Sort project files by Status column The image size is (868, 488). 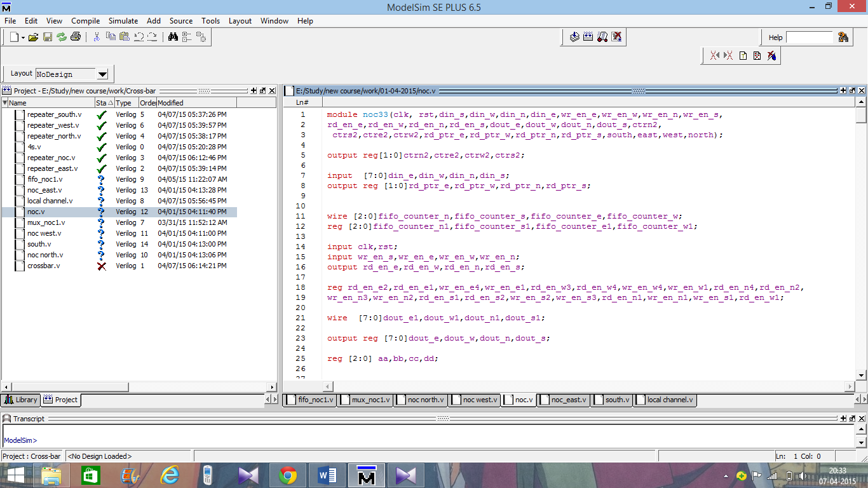(105, 102)
